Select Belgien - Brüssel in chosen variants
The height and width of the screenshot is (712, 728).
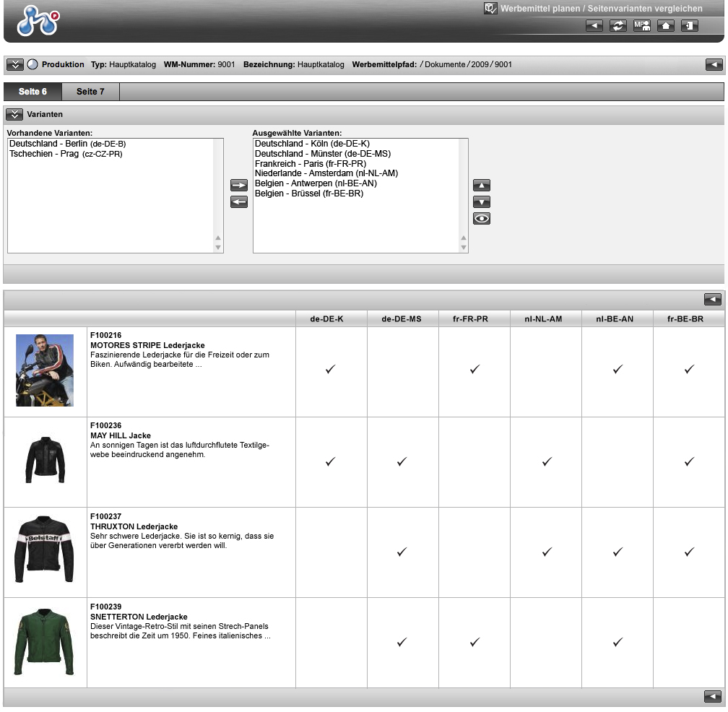[309, 194]
